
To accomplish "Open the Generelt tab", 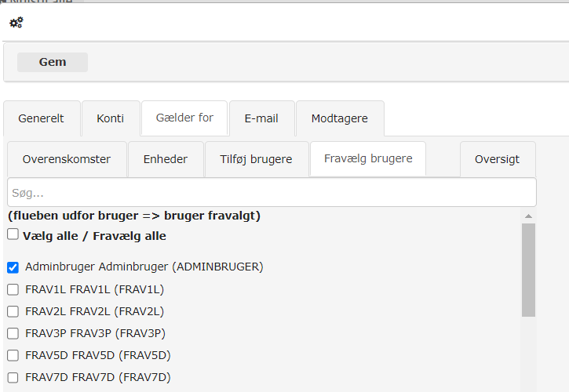I will pos(42,118).
